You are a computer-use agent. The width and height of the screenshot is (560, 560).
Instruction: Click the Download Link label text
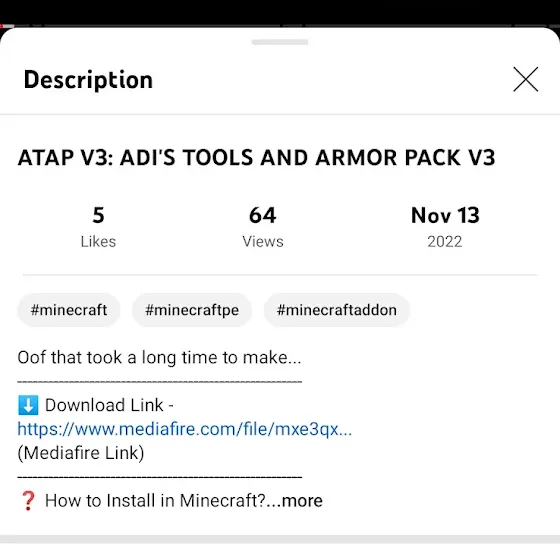109,405
